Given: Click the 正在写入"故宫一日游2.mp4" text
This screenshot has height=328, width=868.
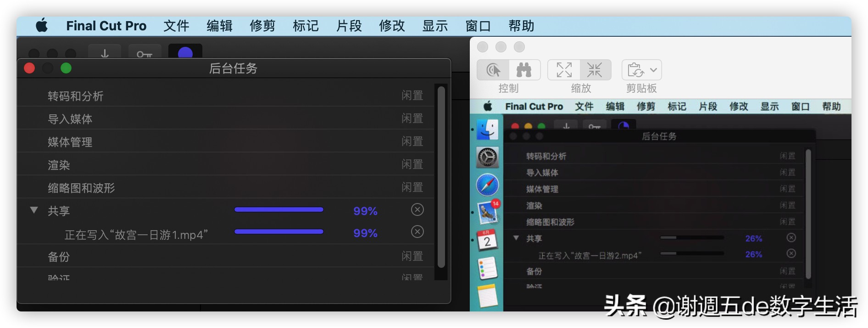Looking at the screenshot, I should tap(590, 255).
